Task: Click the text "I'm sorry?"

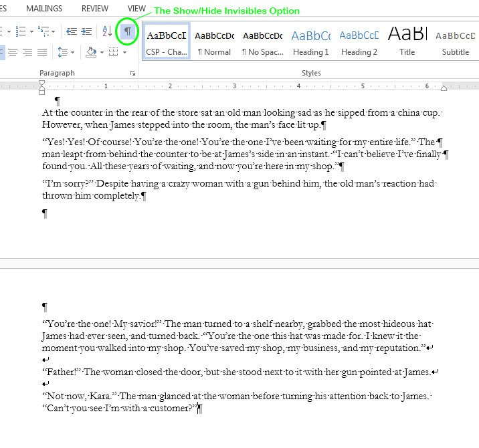Action: tap(68, 183)
